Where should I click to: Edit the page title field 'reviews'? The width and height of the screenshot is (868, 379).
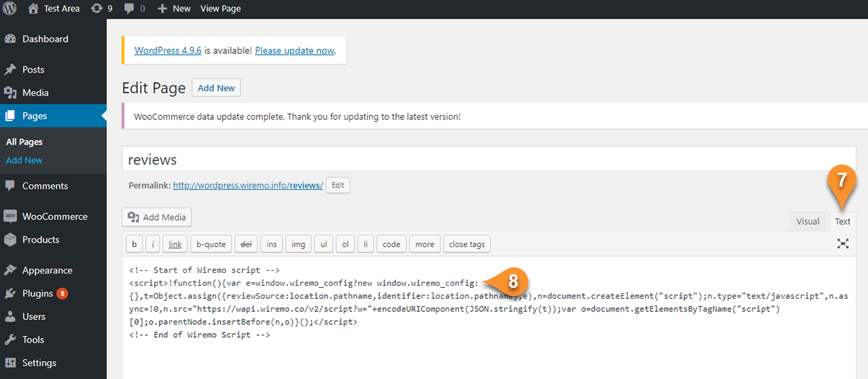point(489,159)
